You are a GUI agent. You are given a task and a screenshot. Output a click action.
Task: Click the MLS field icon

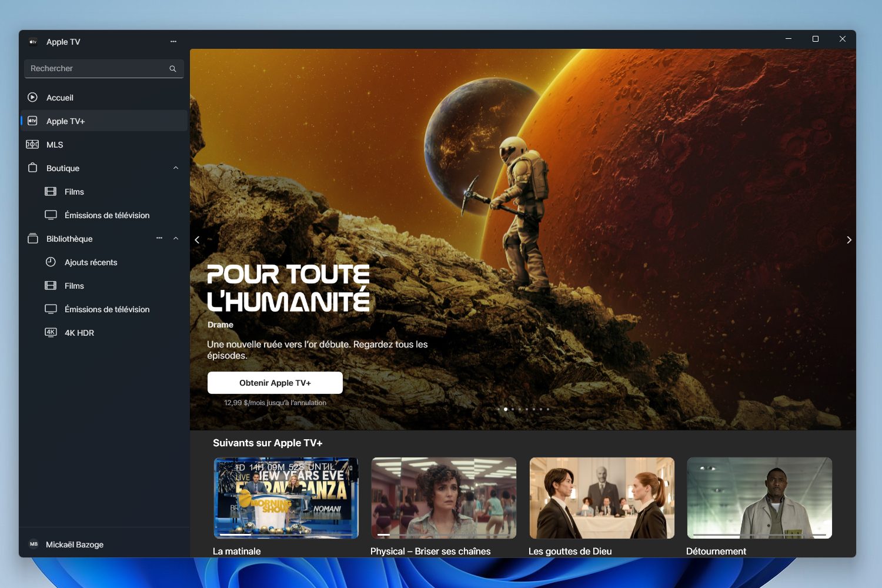tap(32, 144)
